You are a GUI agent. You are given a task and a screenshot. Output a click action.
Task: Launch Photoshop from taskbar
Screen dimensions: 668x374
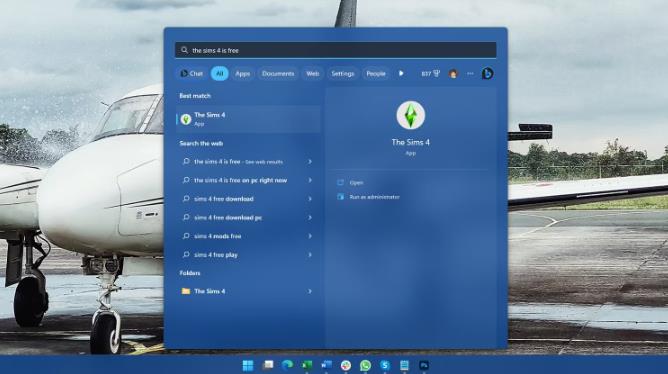[424, 365]
